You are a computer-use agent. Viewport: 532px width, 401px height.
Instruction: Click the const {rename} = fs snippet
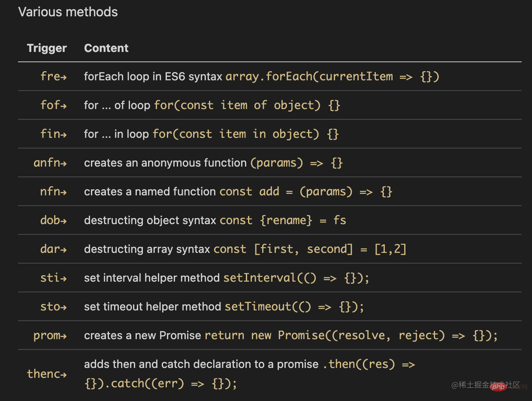(283, 220)
